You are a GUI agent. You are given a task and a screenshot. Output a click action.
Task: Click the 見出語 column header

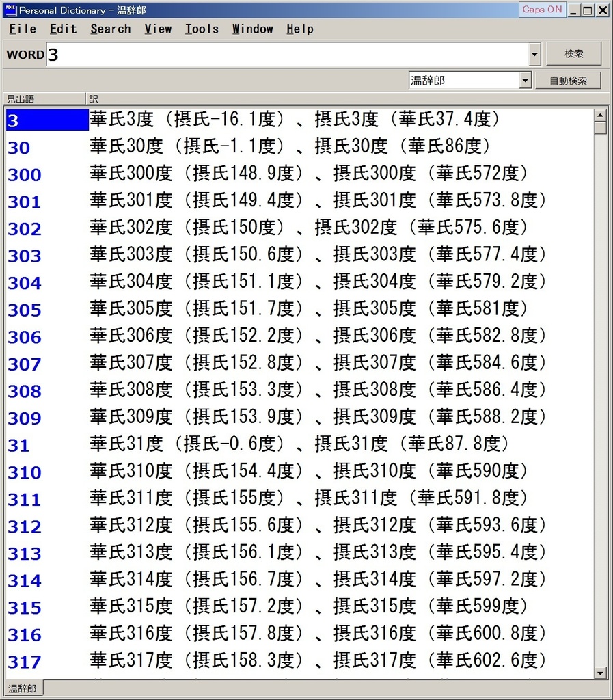(x=44, y=98)
